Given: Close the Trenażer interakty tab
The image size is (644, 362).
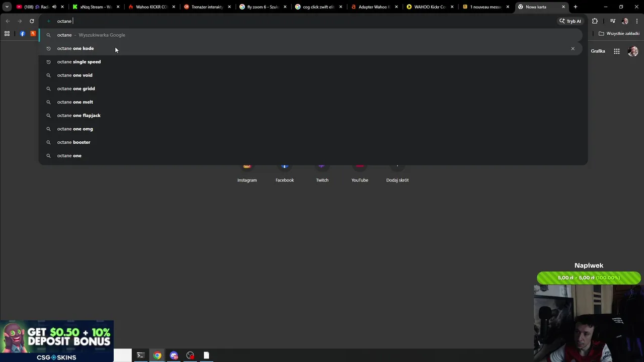Looking at the screenshot, I should (229, 7).
